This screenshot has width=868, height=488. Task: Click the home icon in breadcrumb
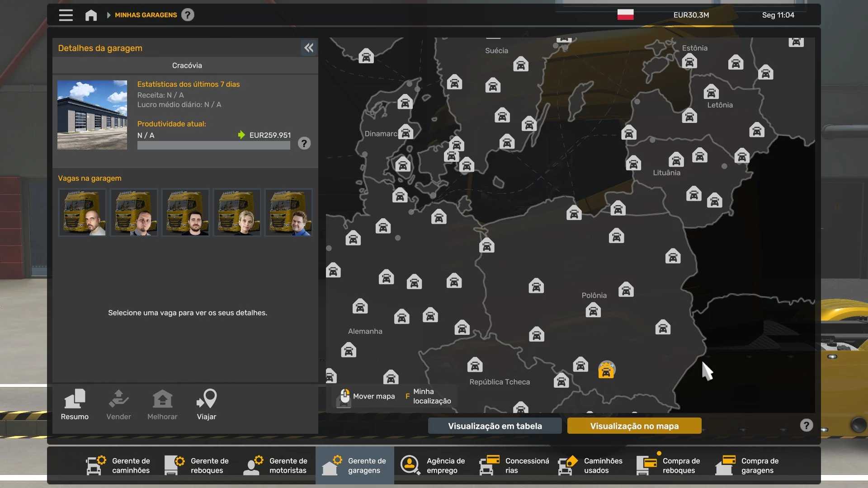91,15
